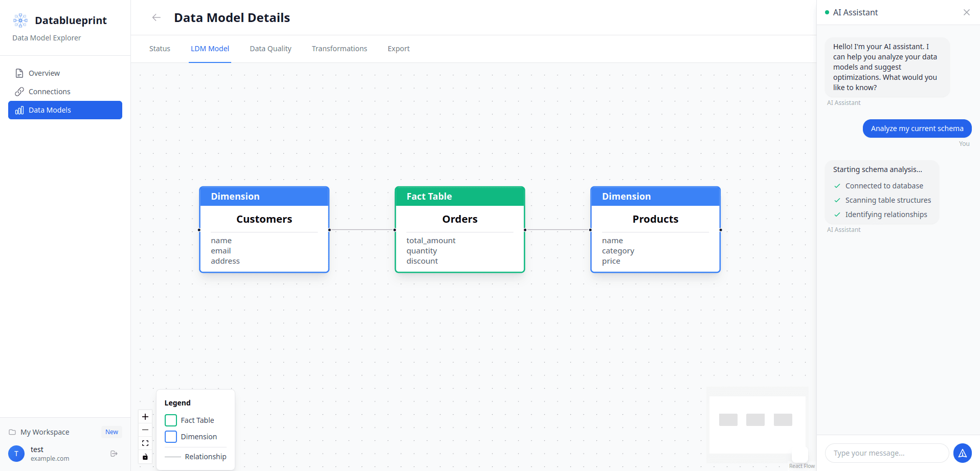The width and height of the screenshot is (980, 471).
Task: Switch to the Data Quality tab
Action: (x=271, y=48)
